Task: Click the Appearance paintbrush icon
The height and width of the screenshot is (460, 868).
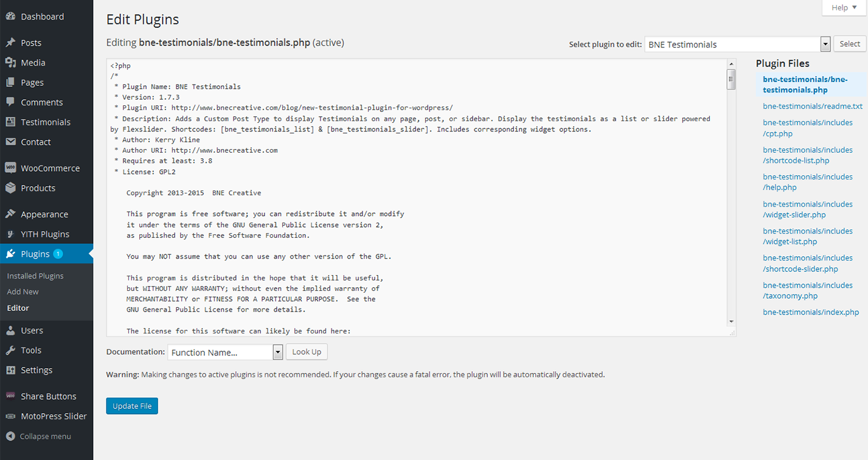Action: tap(10, 214)
